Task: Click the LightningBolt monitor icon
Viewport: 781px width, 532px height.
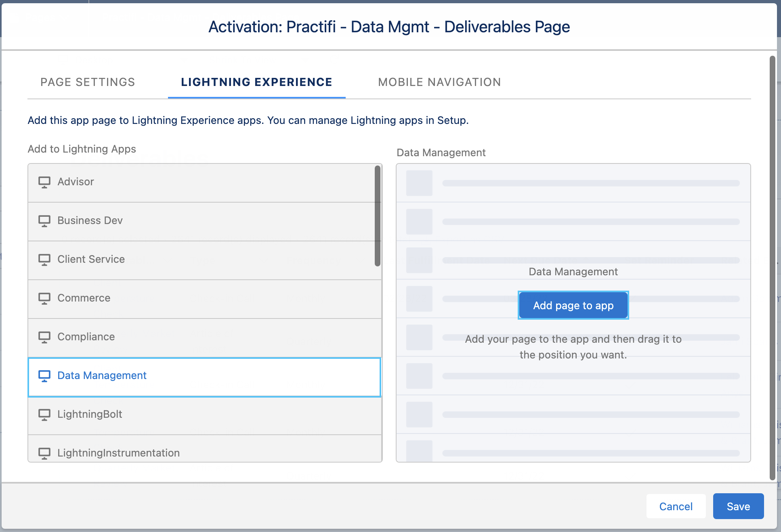Action: tap(44, 415)
